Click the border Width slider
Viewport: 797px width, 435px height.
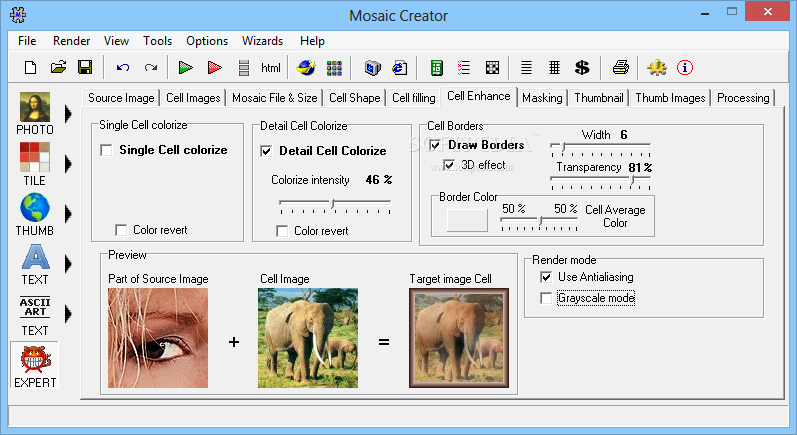coord(600,148)
